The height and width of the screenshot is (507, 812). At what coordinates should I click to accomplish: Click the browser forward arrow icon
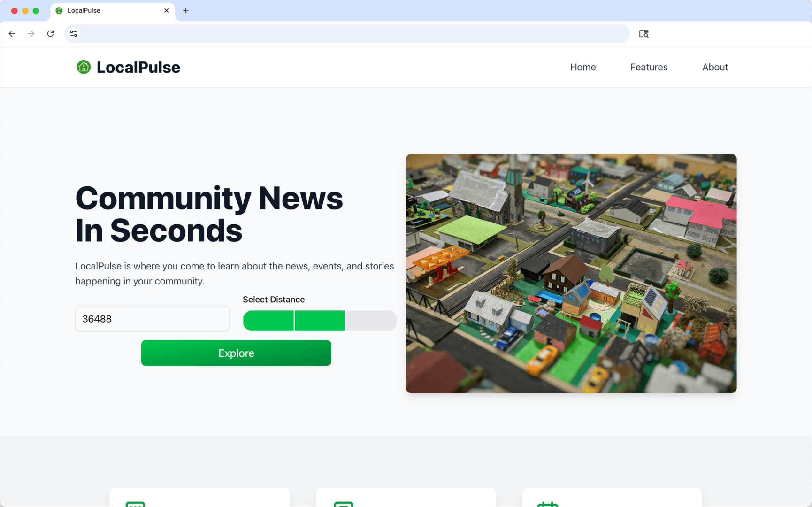tap(31, 33)
